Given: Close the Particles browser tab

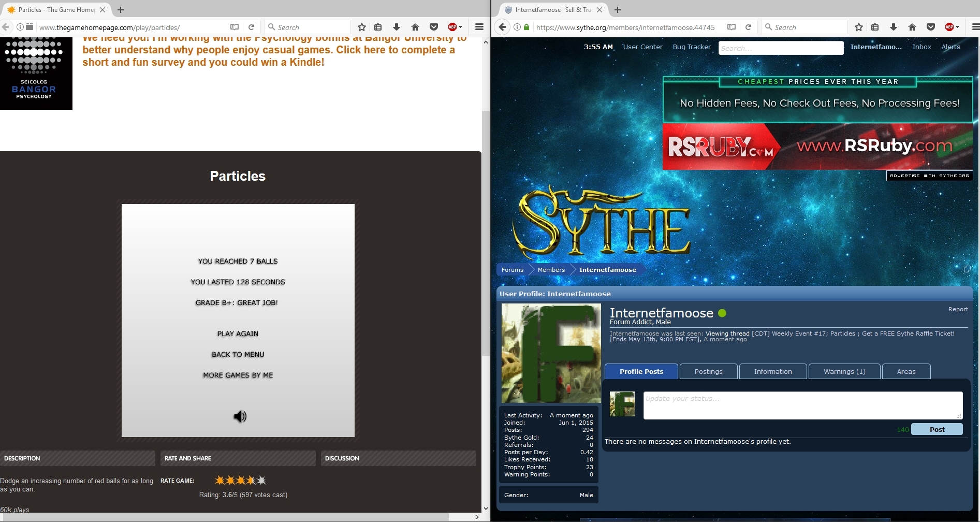Looking at the screenshot, I should (103, 9).
